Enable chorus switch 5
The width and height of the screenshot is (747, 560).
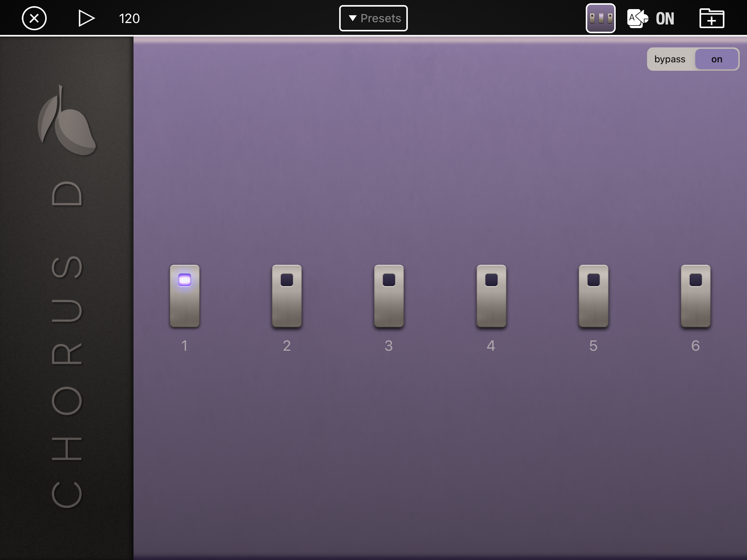pos(594,296)
